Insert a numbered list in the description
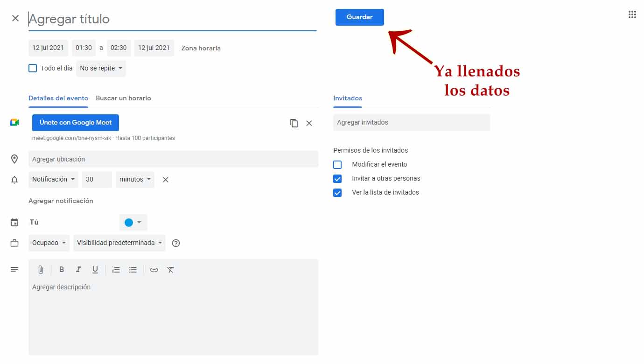The image size is (644, 364). tap(116, 269)
